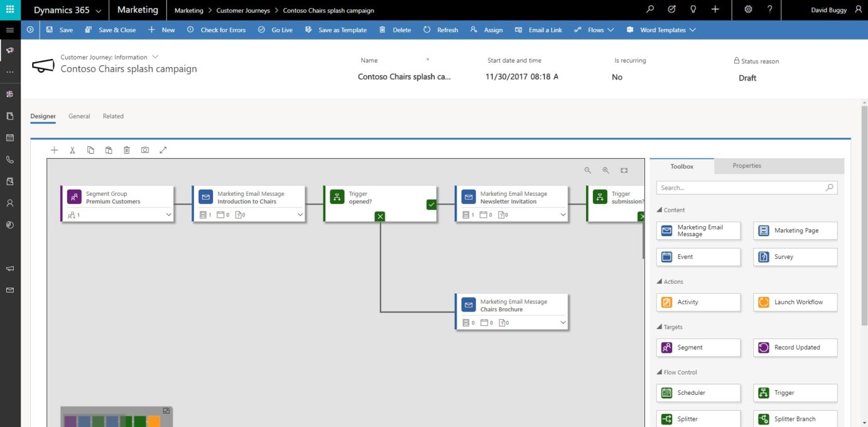
Task: Cut selected tile with scissors icon
Action: 73,150
